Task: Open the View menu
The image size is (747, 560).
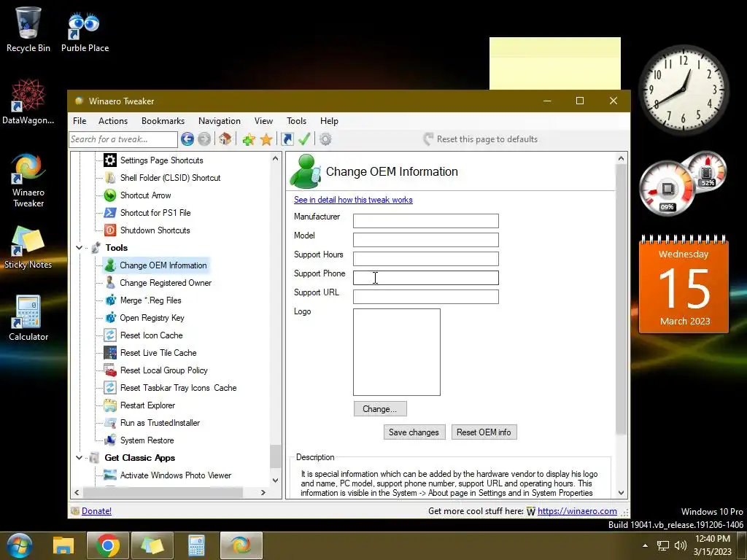Action: click(x=263, y=121)
